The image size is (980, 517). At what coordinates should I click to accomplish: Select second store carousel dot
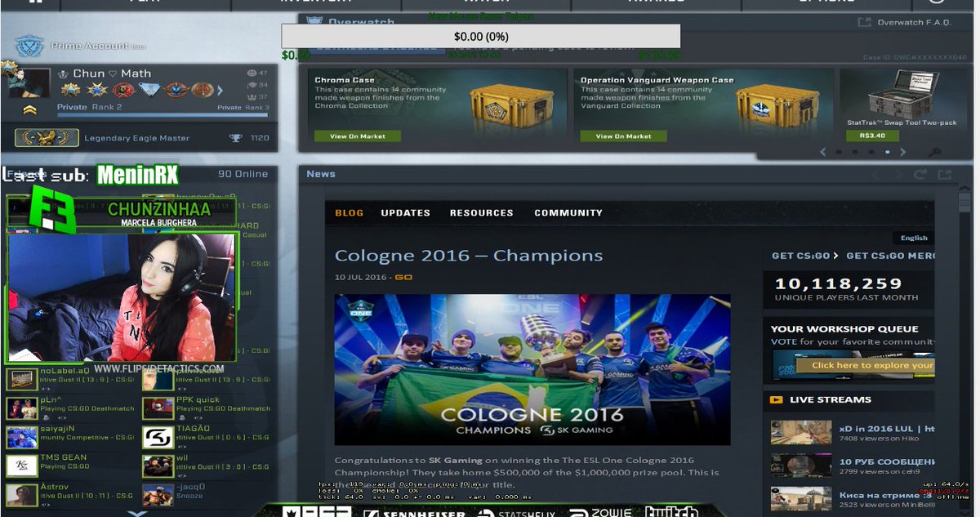coord(855,152)
